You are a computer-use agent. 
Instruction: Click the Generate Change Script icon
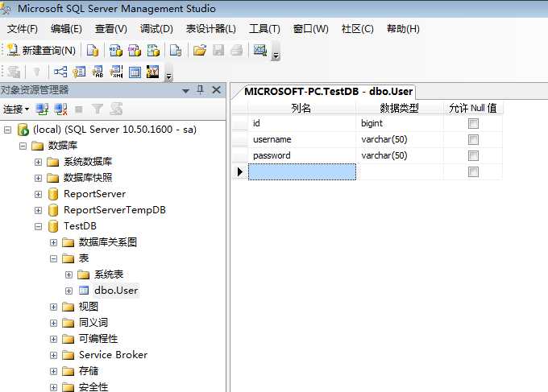tap(14, 72)
